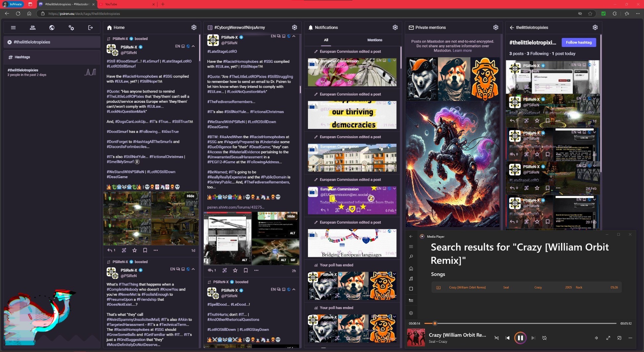Open Mastodon preferences gears icon
The image size is (644, 352).
click(71, 28)
